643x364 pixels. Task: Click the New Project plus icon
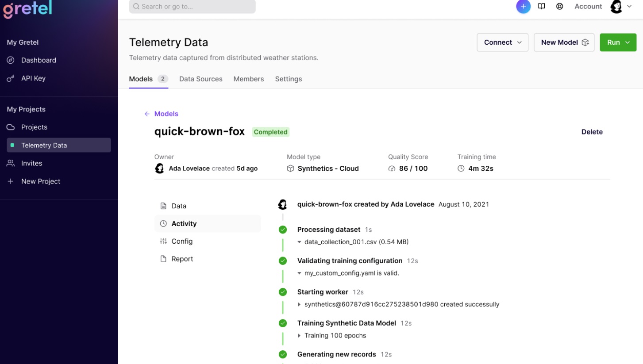[11, 181]
